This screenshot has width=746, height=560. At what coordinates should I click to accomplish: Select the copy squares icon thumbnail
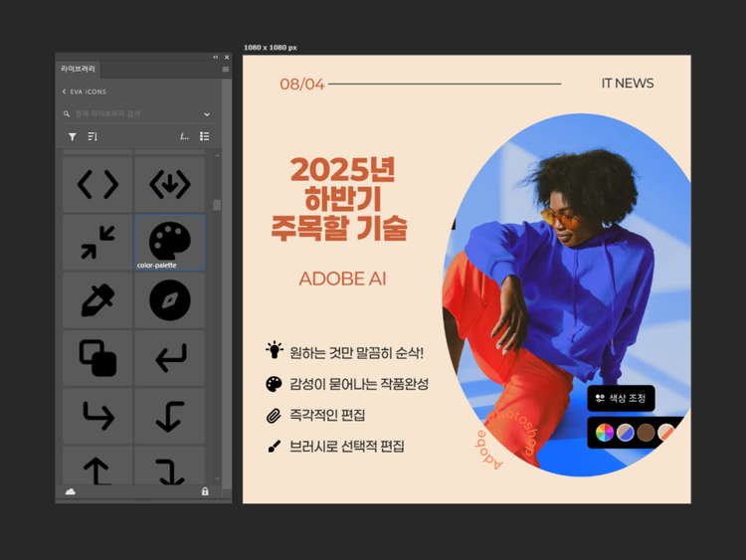tap(97, 358)
